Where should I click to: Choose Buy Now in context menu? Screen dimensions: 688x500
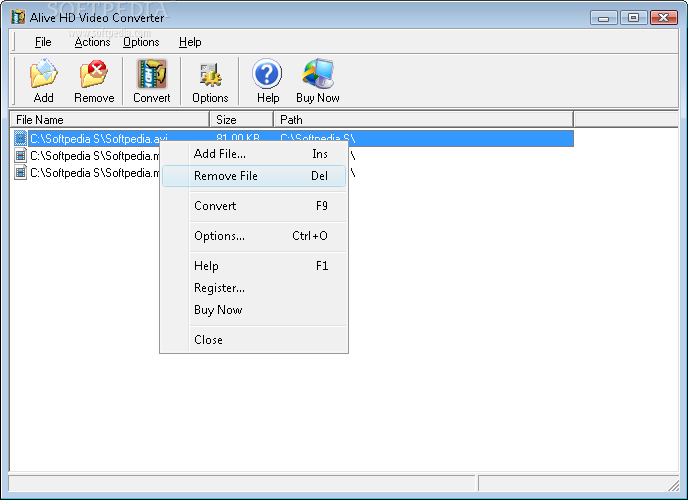click(254, 310)
